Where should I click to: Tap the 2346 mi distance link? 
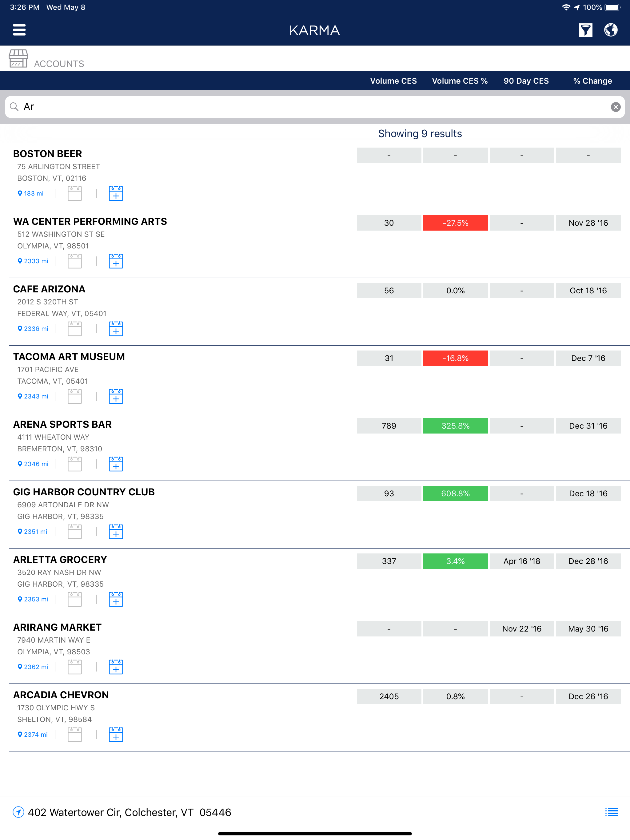pyautogui.click(x=33, y=464)
